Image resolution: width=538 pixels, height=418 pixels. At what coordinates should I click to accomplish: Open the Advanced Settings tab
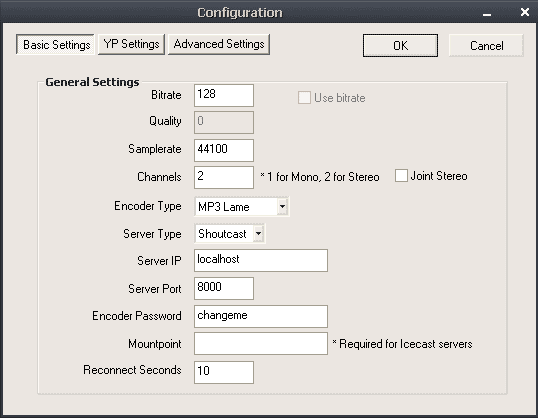coord(219,44)
